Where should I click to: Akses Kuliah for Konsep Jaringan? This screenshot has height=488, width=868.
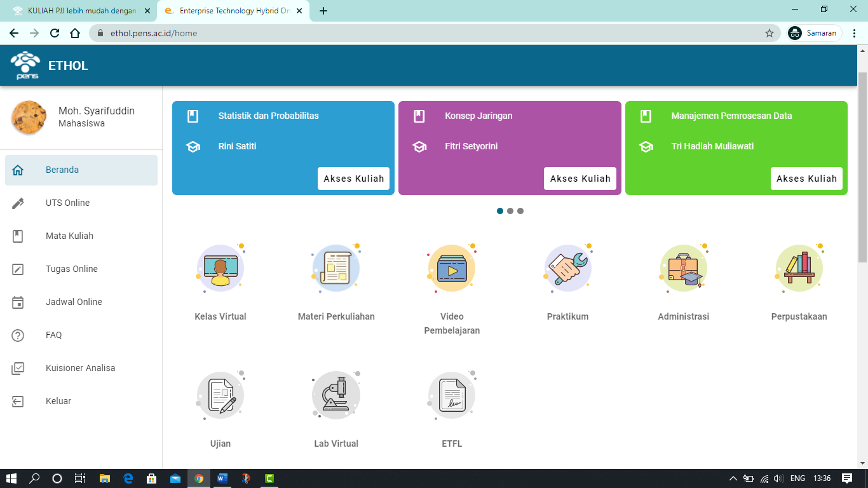(x=580, y=179)
